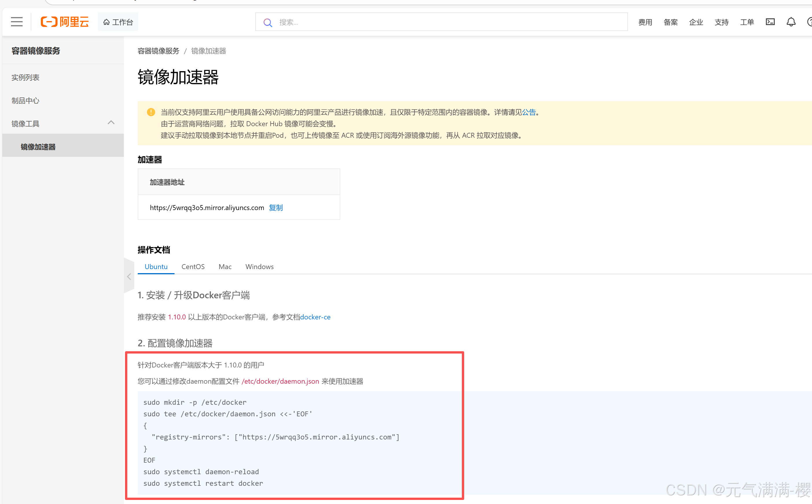Open 实例列表 in the sidebar
The image size is (812, 504).
click(x=25, y=77)
